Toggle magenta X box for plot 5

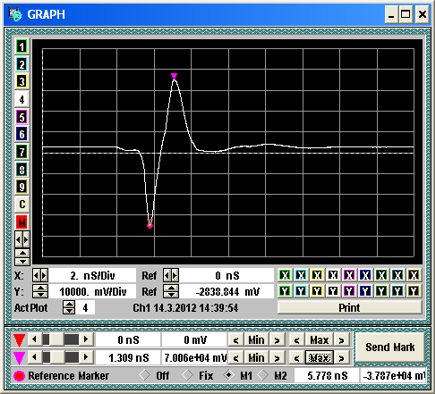point(349,275)
